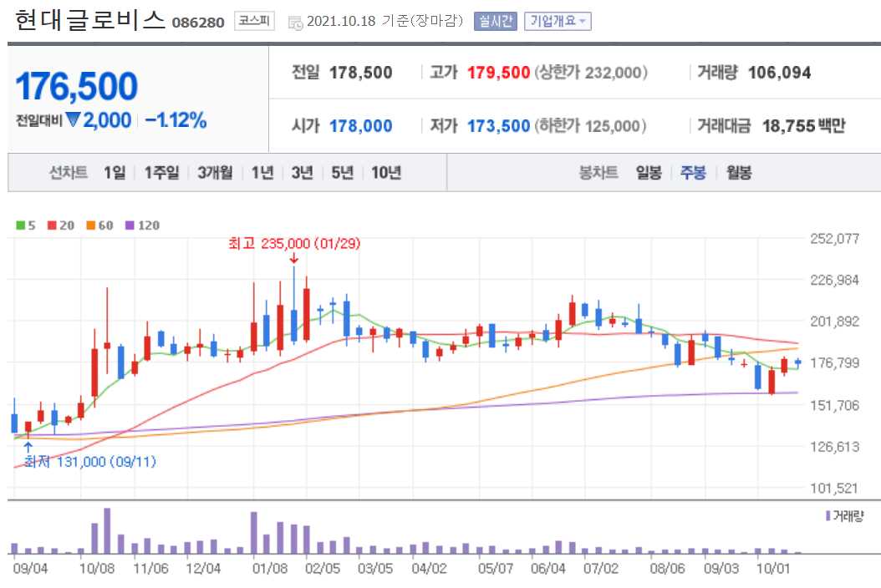The width and height of the screenshot is (881, 588).
Task: Select the 5년 line chart tab
Action: [x=342, y=172]
